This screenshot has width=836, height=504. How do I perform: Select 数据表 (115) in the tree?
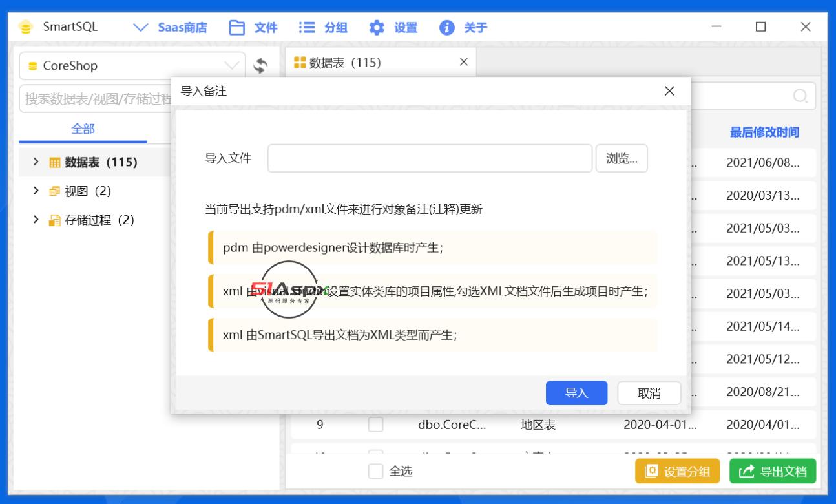click(101, 162)
